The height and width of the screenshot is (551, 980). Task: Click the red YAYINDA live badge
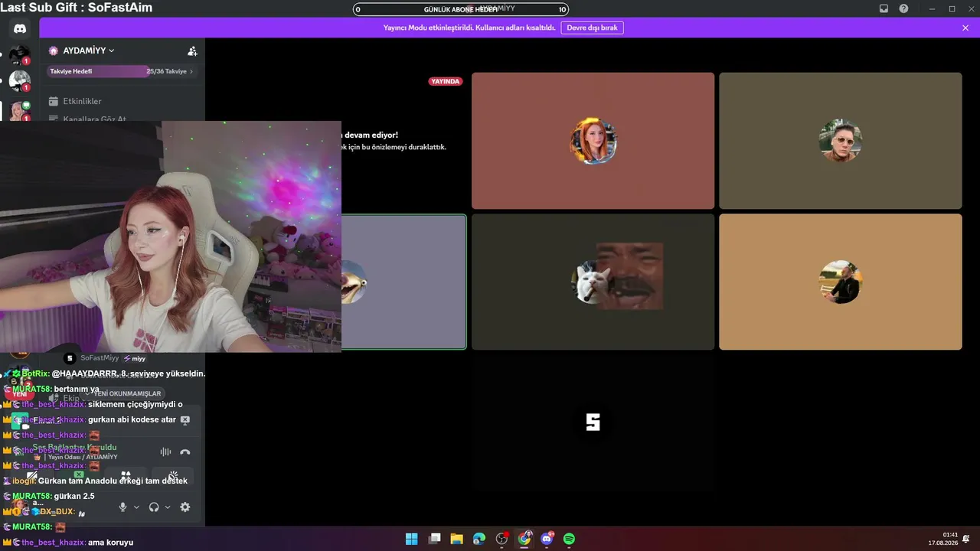point(446,81)
